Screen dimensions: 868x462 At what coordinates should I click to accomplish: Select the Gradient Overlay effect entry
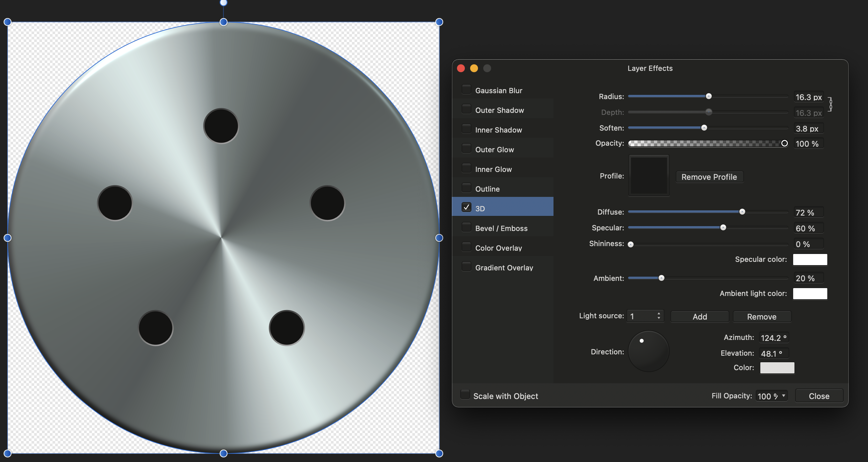pos(504,268)
